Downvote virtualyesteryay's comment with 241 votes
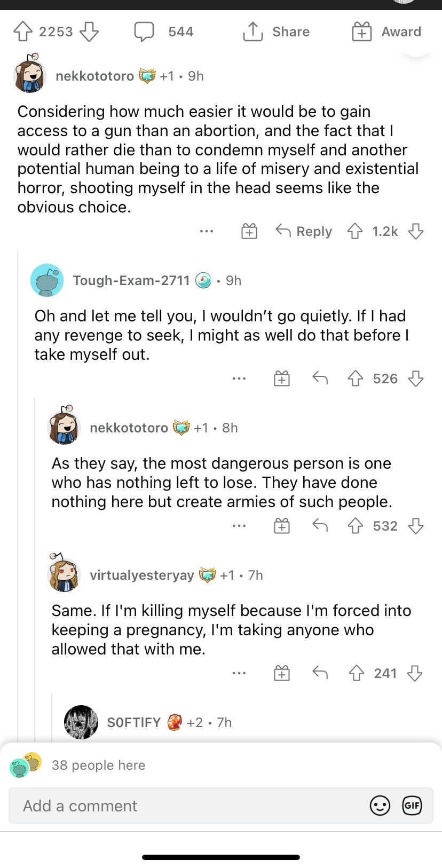 click(415, 673)
